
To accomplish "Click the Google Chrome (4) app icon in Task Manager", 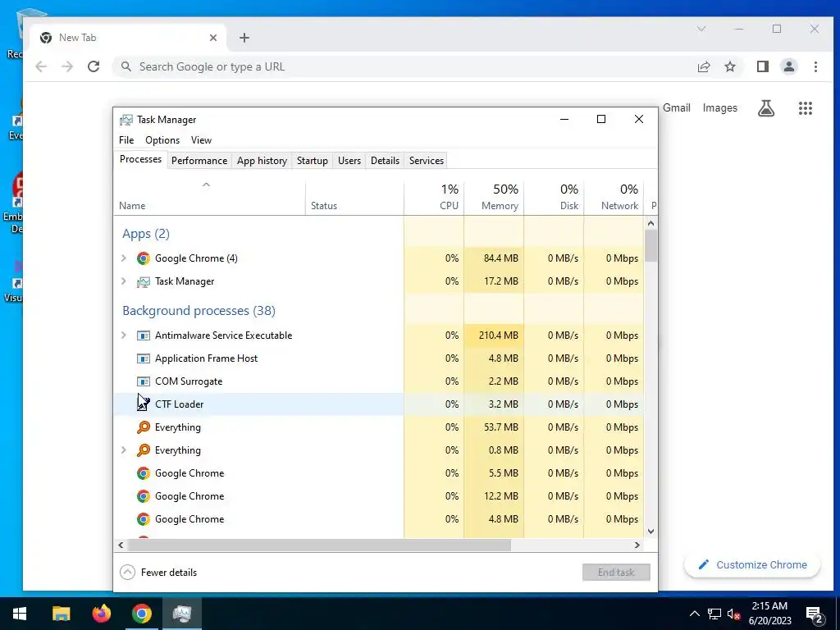I will tap(143, 258).
